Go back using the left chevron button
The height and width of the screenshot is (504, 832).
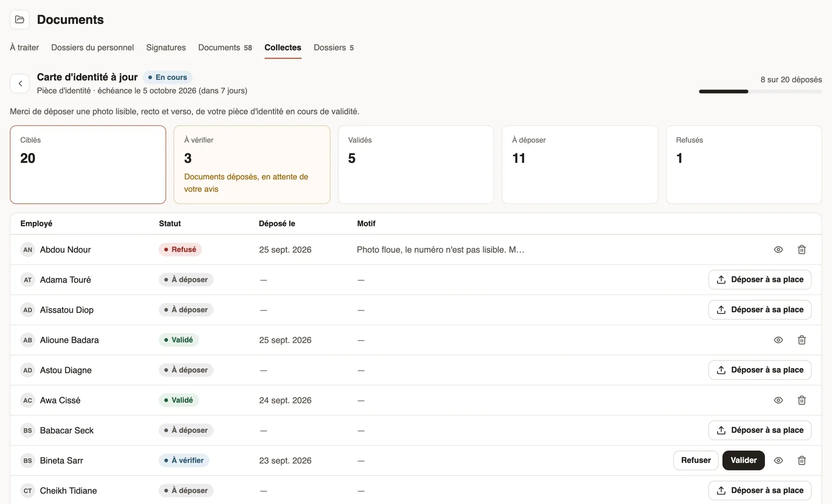coord(20,83)
